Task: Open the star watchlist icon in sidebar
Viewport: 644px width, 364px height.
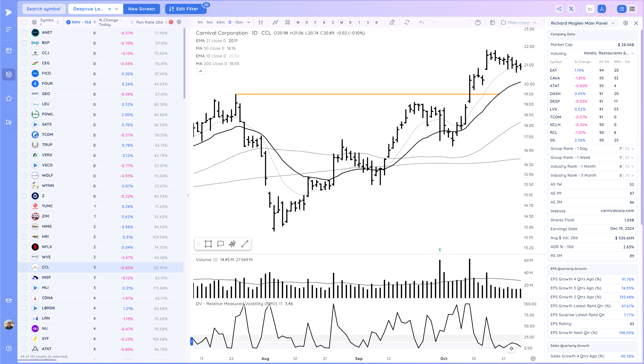Action: (x=9, y=99)
